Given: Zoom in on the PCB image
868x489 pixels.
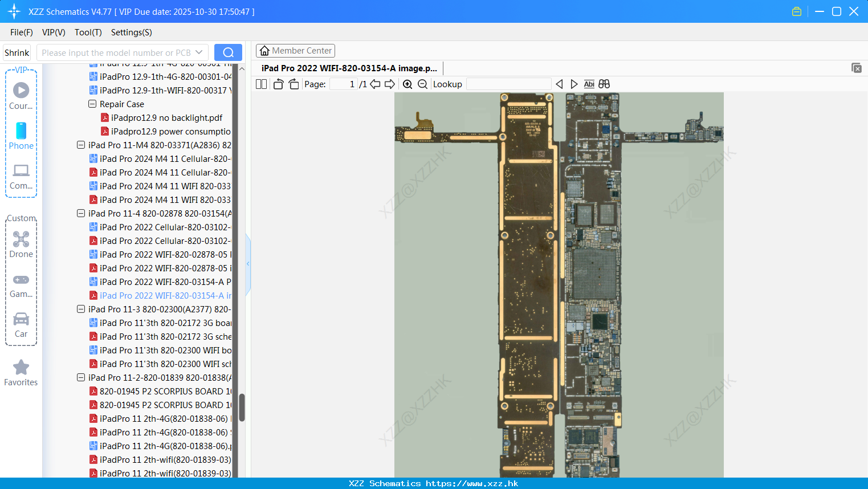Looking at the screenshot, I should pyautogui.click(x=407, y=84).
